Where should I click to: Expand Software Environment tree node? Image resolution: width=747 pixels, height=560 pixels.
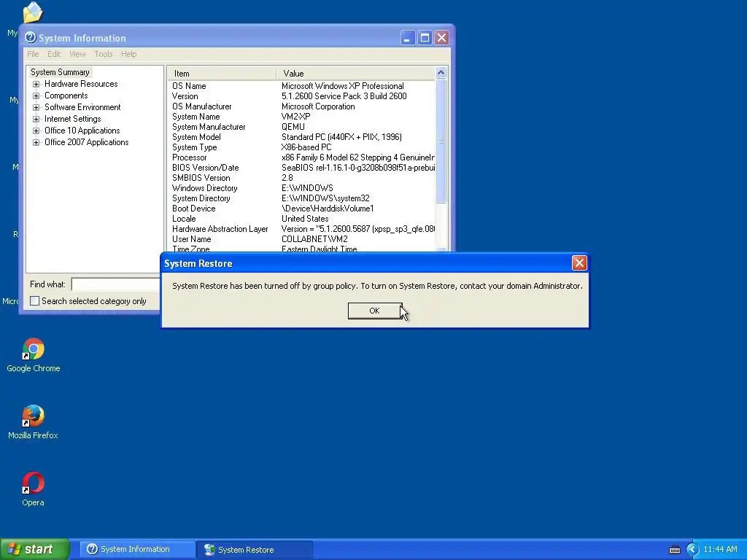tap(36, 108)
